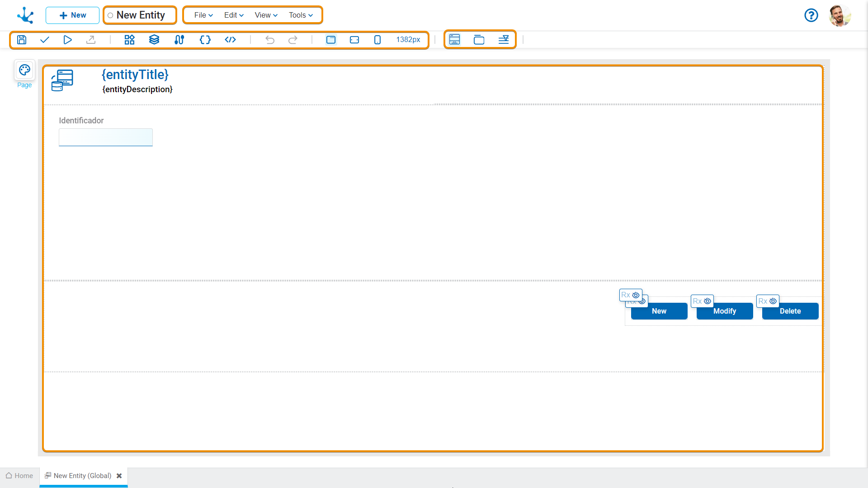Switch to tablet landscape preview

pos(354,40)
